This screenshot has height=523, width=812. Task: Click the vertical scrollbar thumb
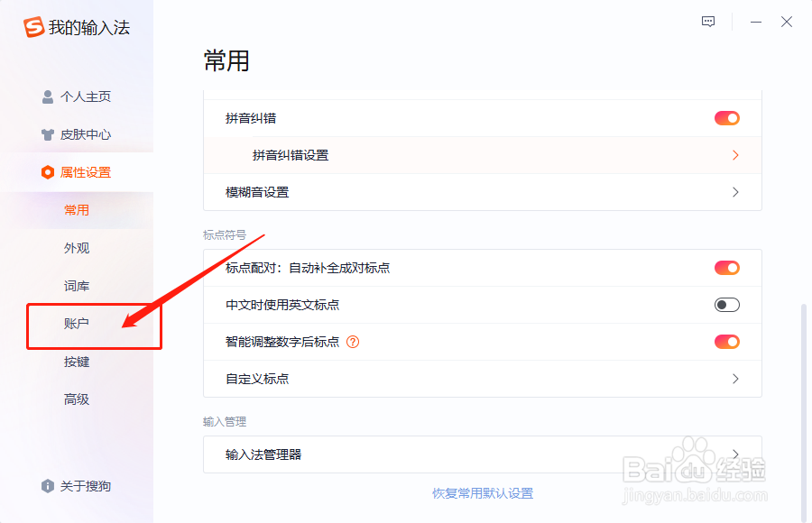[x=804, y=412]
